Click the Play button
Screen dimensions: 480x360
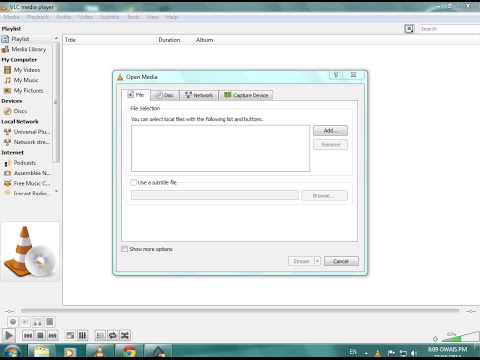[x=9, y=335]
